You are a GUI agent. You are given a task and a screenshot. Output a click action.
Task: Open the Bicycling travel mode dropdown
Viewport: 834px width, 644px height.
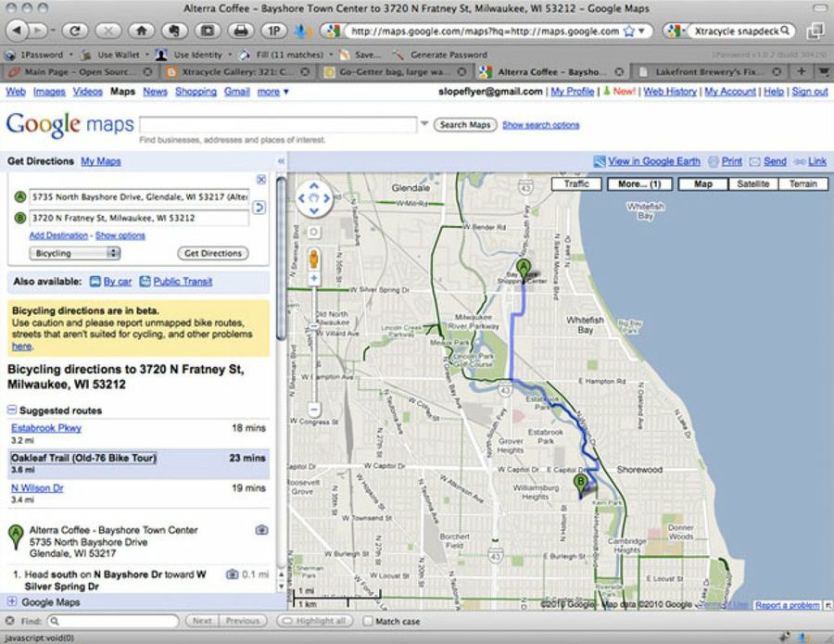point(74,253)
